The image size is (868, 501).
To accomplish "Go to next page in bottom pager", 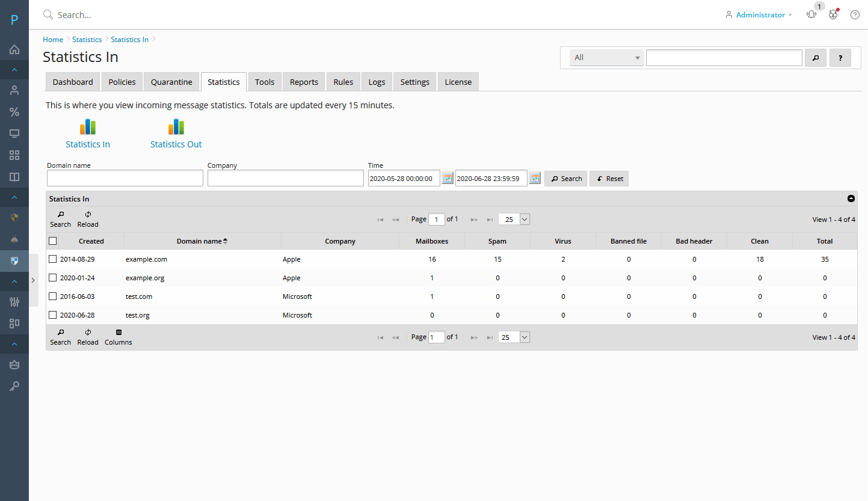I will pos(474,337).
